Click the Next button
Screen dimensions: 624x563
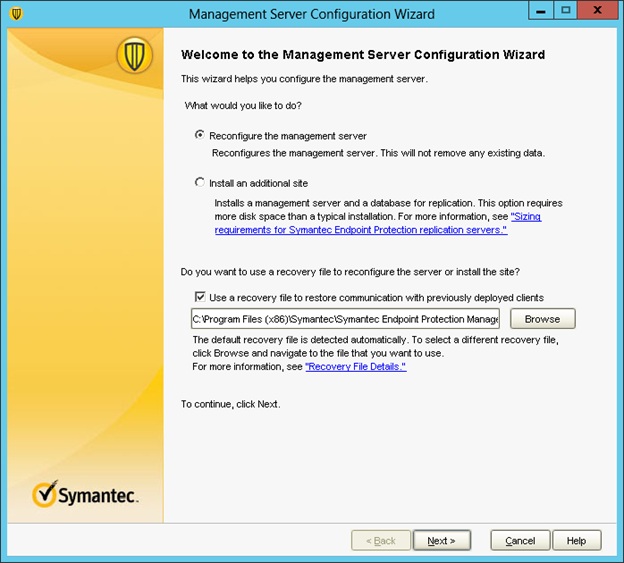441,541
